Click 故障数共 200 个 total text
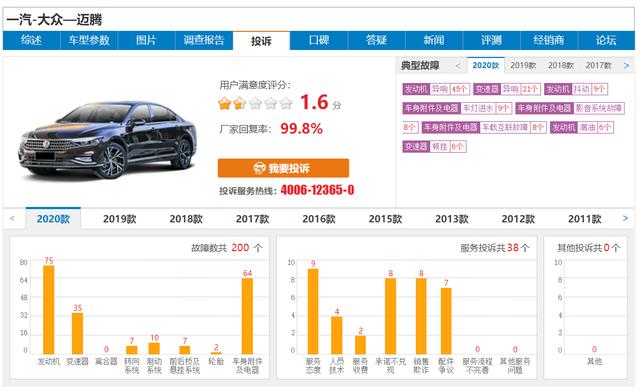This screenshot has height=390, width=640. coord(227,248)
